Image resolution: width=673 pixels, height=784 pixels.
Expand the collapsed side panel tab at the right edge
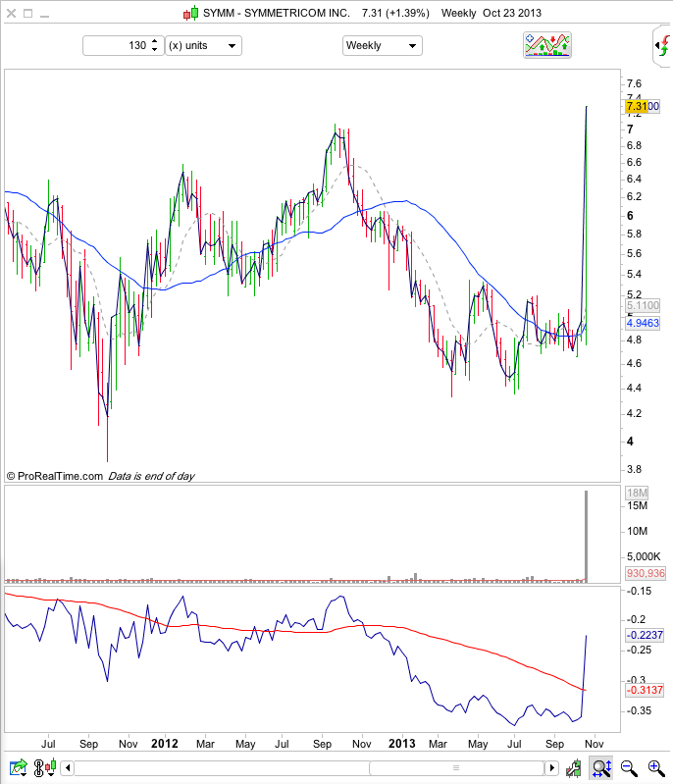pyautogui.click(x=663, y=46)
